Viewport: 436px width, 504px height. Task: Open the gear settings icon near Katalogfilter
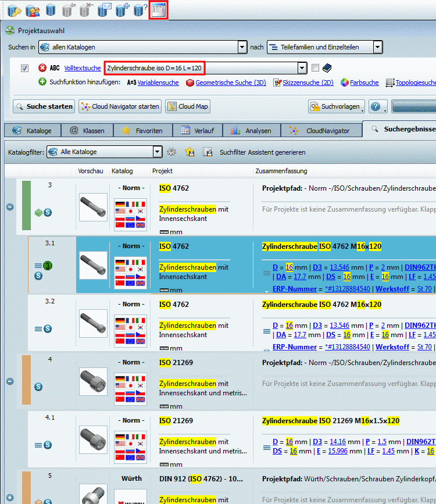point(171,152)
